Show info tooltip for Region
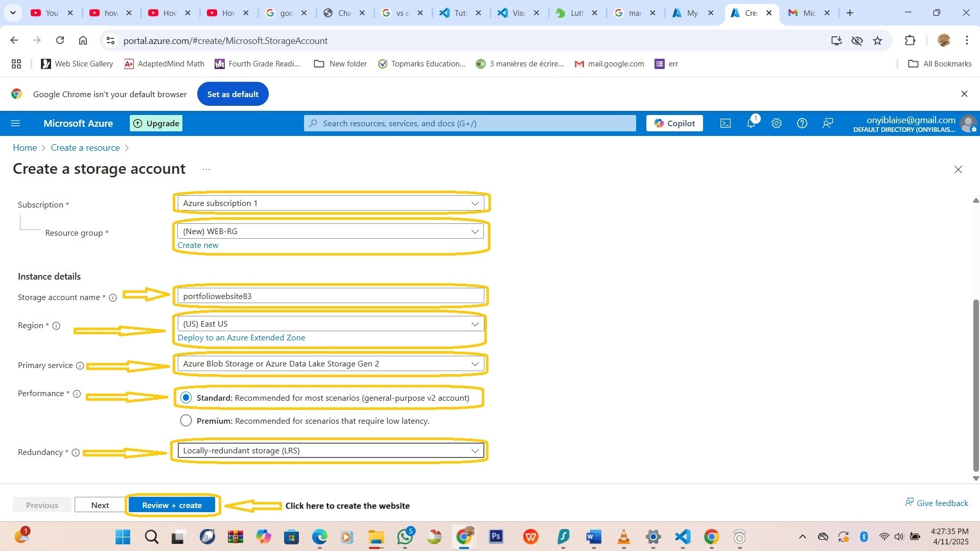 56,326
